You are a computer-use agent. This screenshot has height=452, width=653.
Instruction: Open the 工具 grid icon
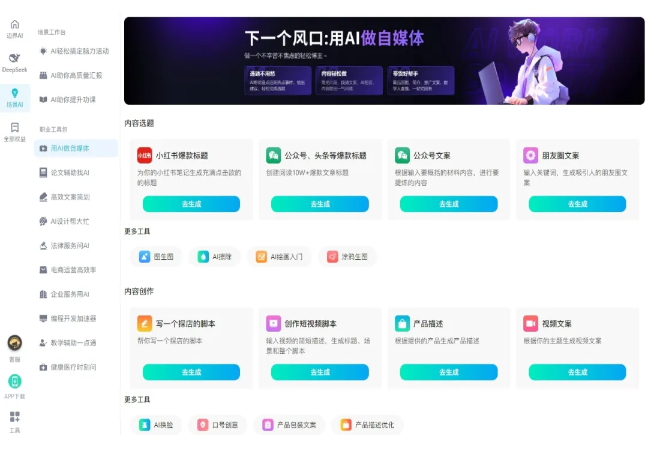tap(15, 417)
